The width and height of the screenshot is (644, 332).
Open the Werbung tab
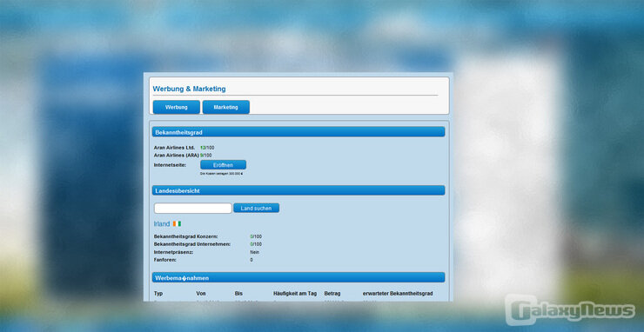tap(176, 107)
